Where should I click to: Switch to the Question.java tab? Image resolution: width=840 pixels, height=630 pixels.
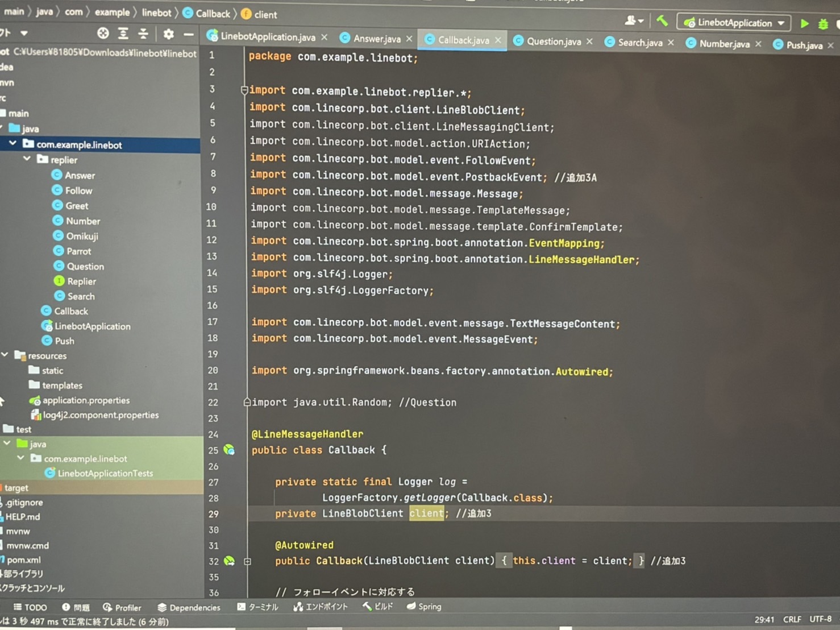pyautogui.click(x=553, y=42)
